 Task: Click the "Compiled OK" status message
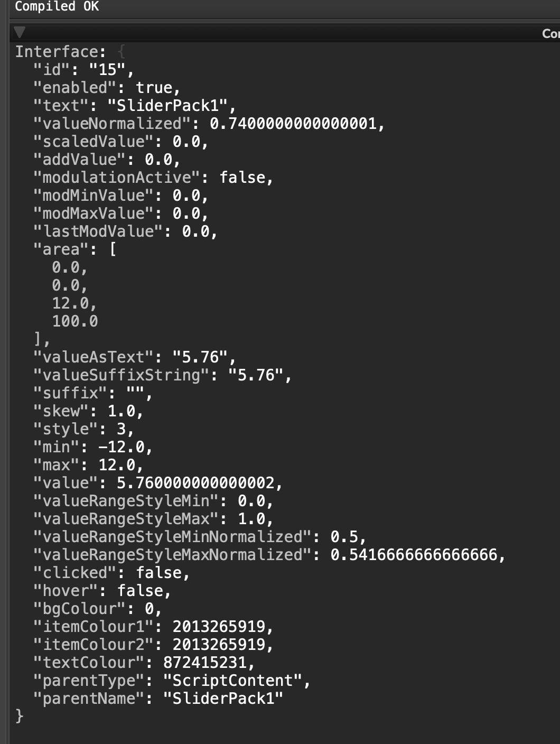(57, 6)
